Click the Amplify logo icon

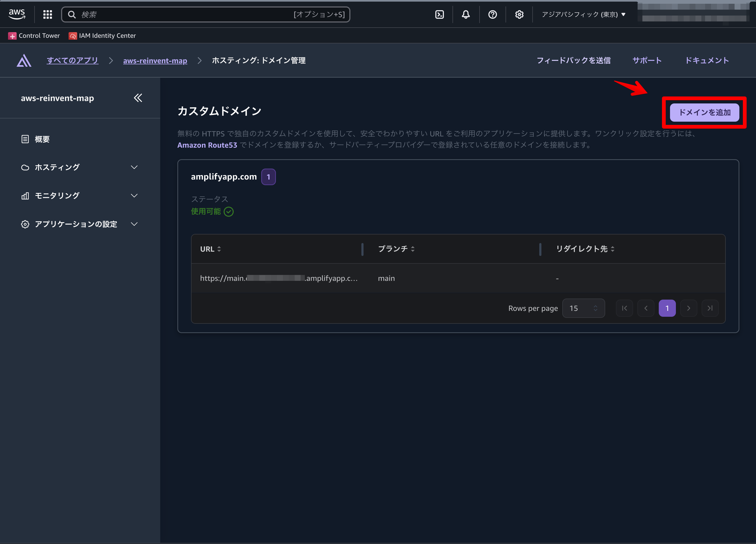coord(24,61)
